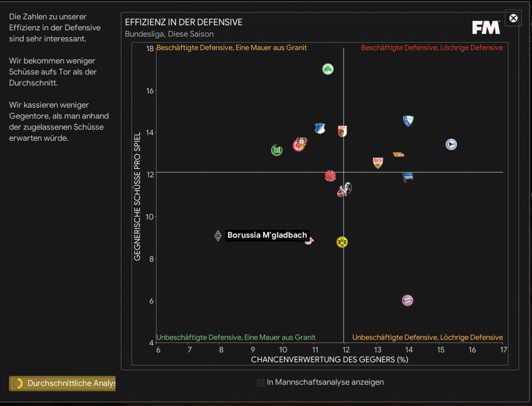
Task: Click the 'Wir bekommen weniger Schüsse' paragraph
Action: pos(53,72)
